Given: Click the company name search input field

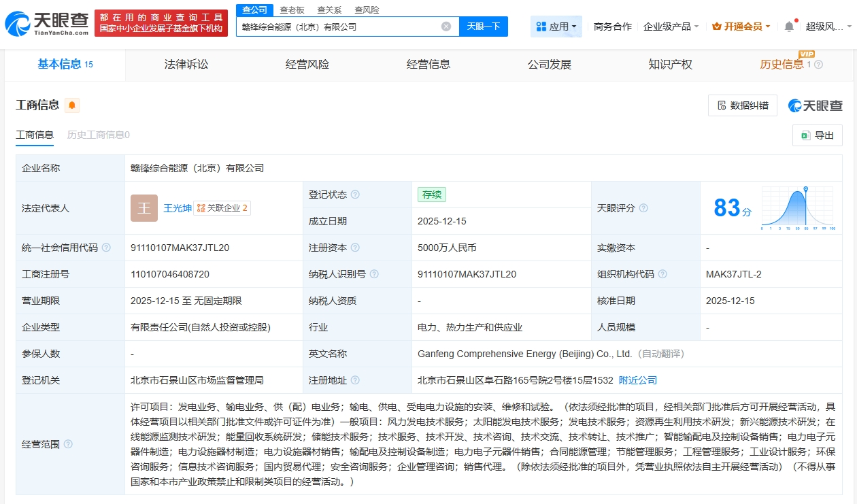Looking at the screenshot, I should pyautogui.click(x=340, y=27).
